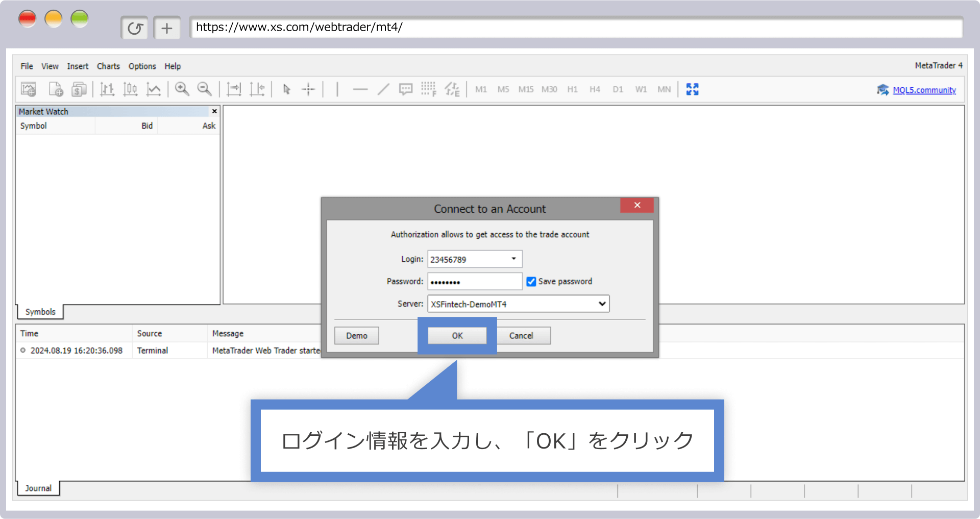Click the Symbol column header
This screenshot has height=519, width=980.
56,126
